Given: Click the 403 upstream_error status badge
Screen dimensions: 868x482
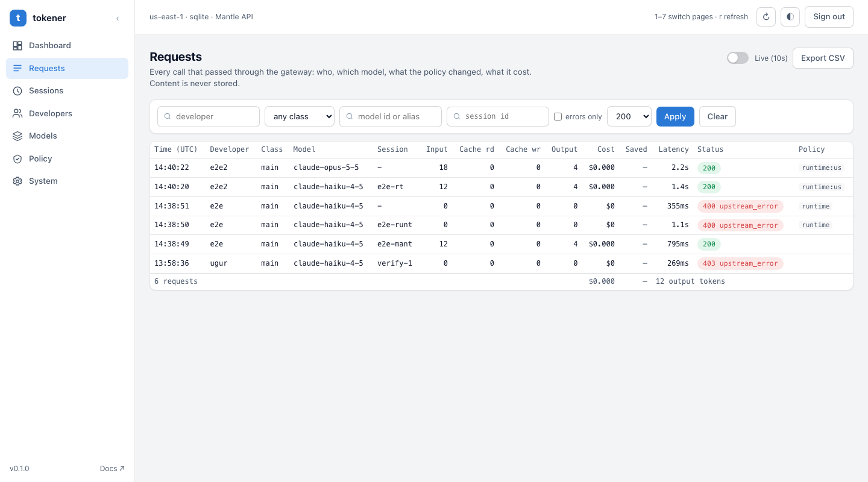Looking at the screenshot, I should point(740,263).
